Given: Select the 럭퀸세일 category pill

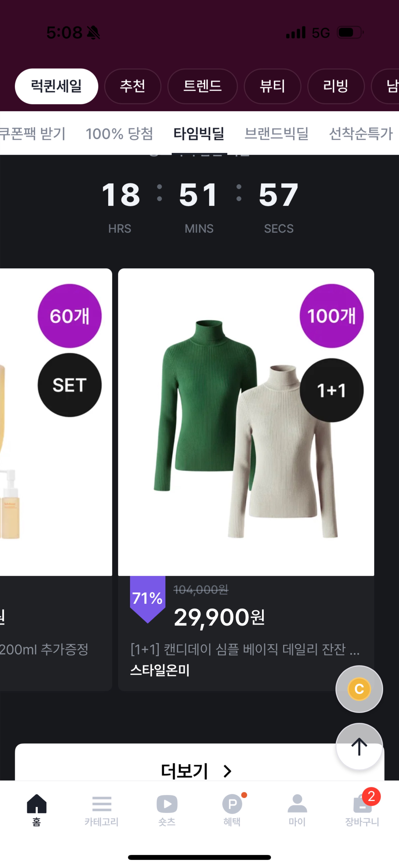Looking at the screenshot, I should 57,86.
